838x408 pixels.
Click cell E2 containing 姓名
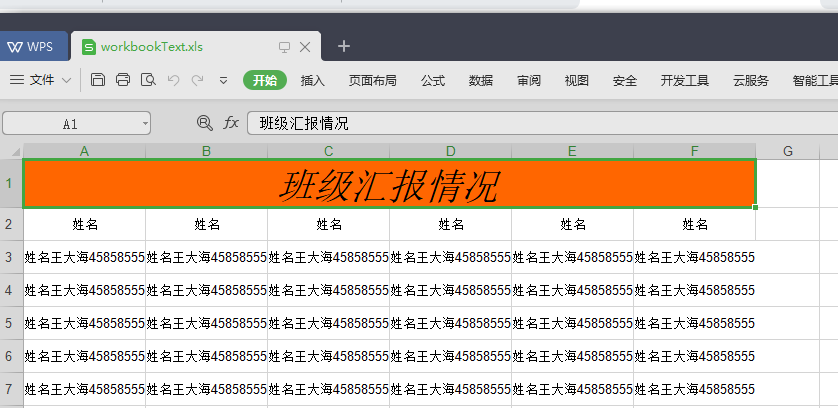[x=572, y=225]
